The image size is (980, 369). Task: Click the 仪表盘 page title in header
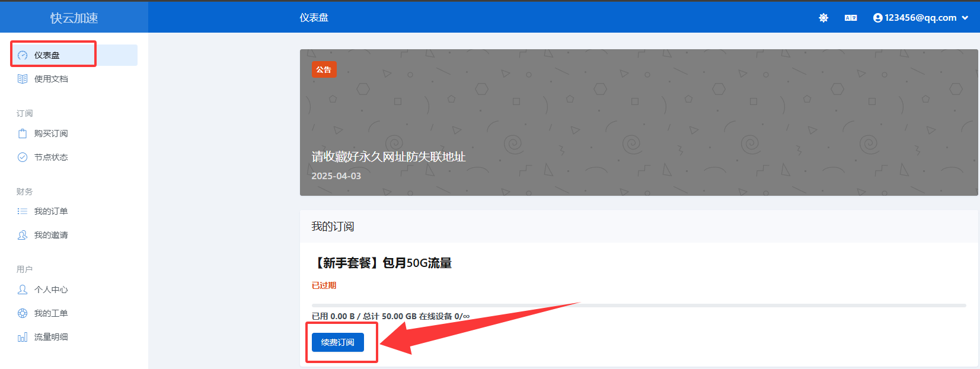click(x=314, y=18)
